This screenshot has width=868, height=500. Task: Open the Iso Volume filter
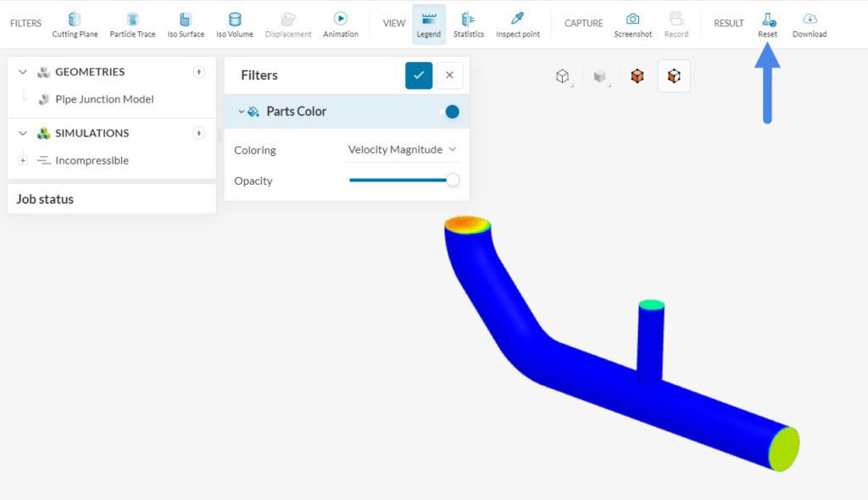coord(234,24)
